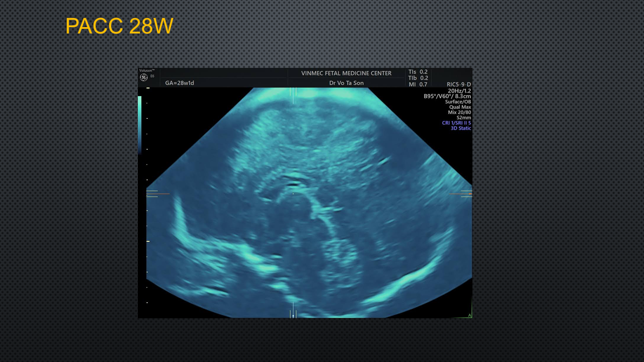Click the grayscale color bar

(140, 123)
